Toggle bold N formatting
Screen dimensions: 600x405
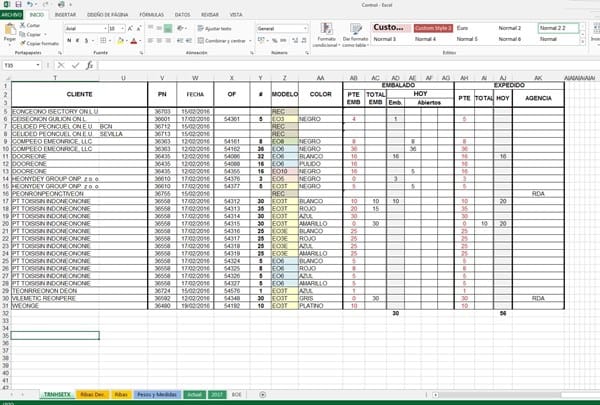click(x=69, y=41)
